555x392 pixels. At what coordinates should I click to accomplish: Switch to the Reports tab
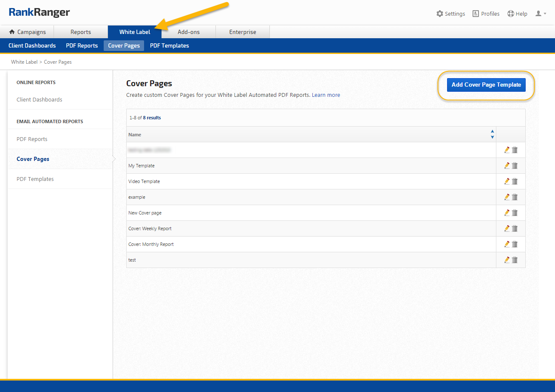[81, 32]
